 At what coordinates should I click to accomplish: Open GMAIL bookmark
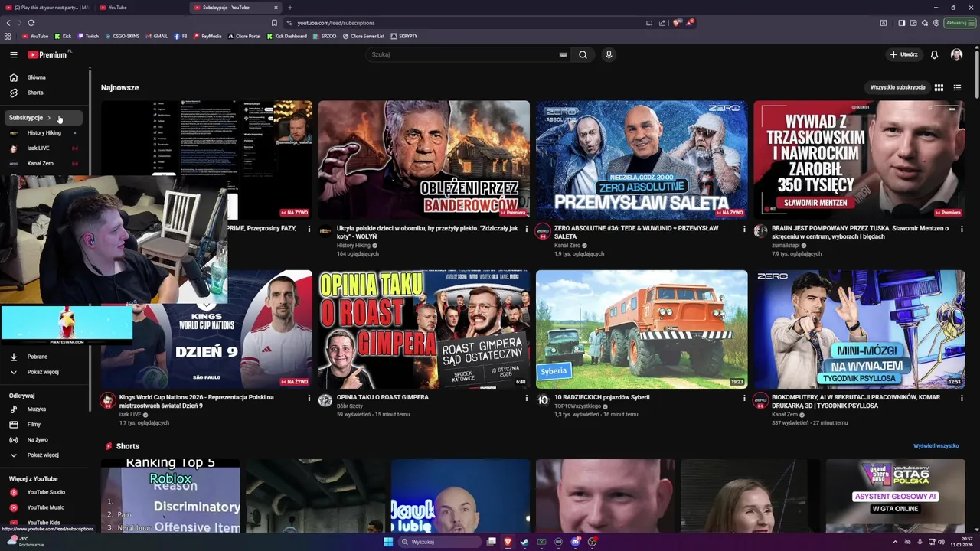[156, 36]
